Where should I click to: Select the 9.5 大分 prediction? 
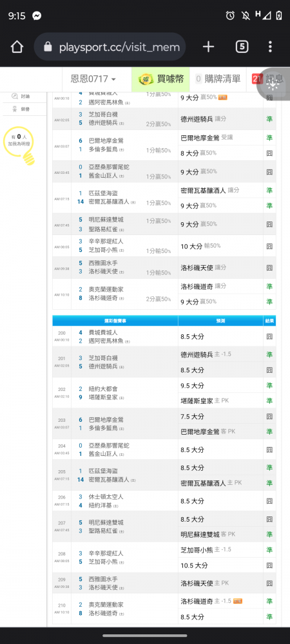tap(192, 386)
